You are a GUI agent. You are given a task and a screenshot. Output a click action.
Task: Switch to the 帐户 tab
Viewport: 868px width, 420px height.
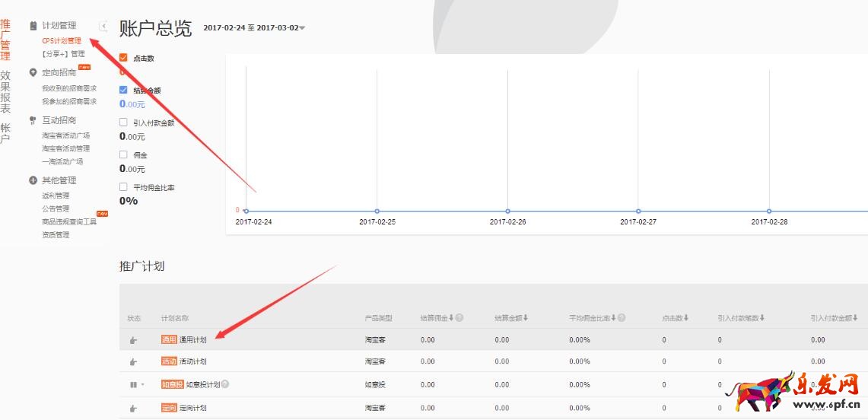[5, 132]
